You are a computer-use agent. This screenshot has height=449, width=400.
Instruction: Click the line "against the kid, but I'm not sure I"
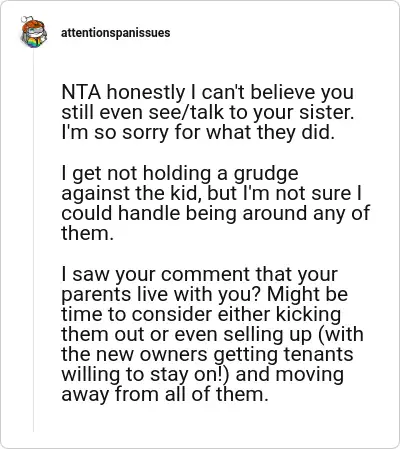pos(212,193)
